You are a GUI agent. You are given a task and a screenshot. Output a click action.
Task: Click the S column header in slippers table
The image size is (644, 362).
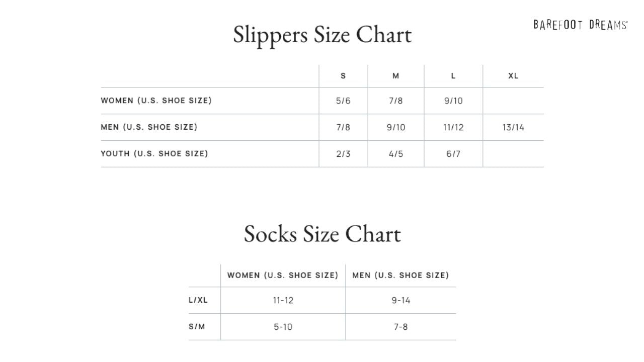coord(343,76)
